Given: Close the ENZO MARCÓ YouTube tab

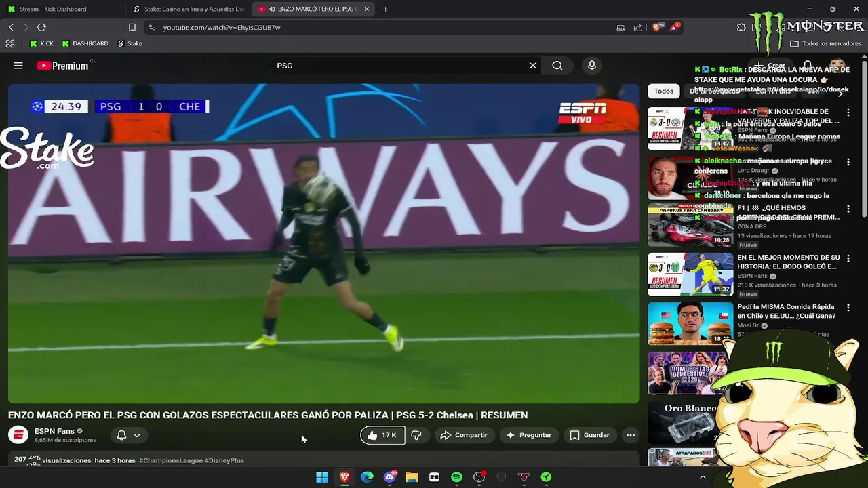Looking at the screenshot, I should coord(367,9).
